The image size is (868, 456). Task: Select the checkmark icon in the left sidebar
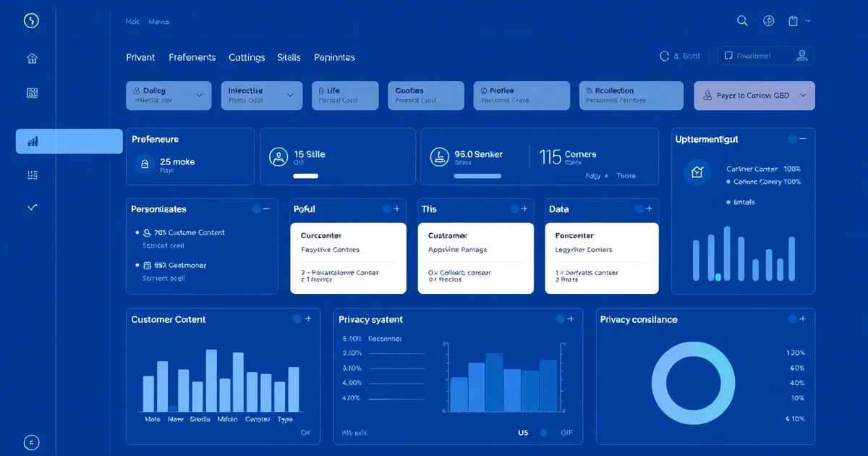[32, 207]
